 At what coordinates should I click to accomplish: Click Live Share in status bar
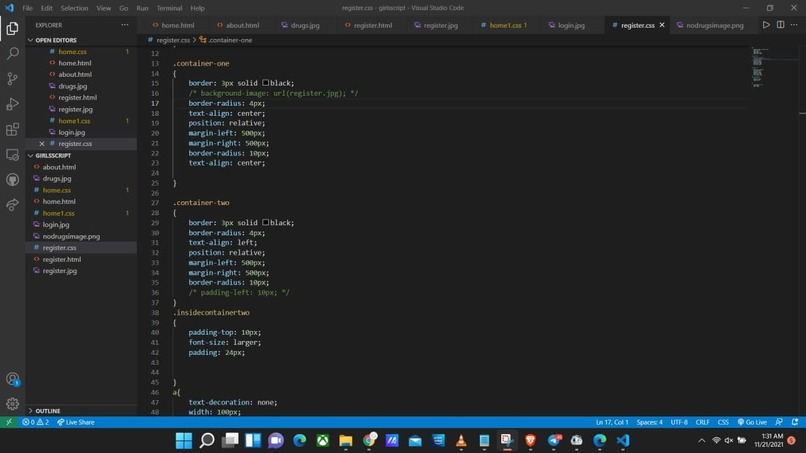tap(76, 422)
